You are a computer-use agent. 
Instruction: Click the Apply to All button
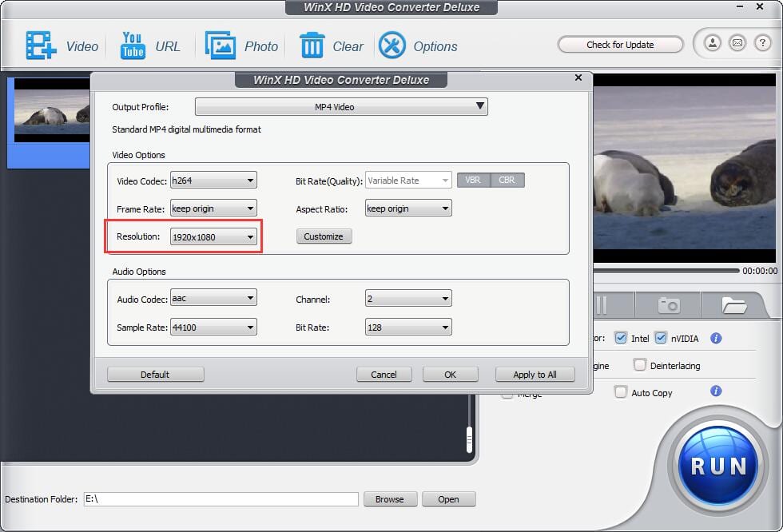[535, 375]
